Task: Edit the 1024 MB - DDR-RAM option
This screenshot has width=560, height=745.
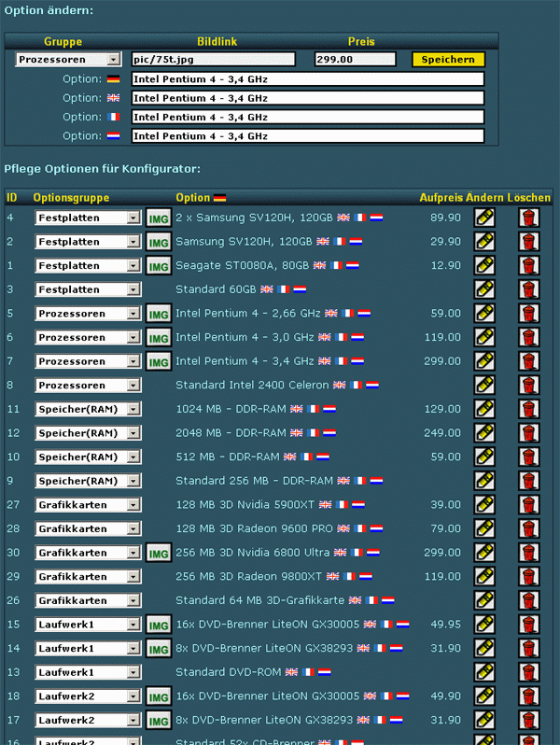Action: tap(484, 409)
